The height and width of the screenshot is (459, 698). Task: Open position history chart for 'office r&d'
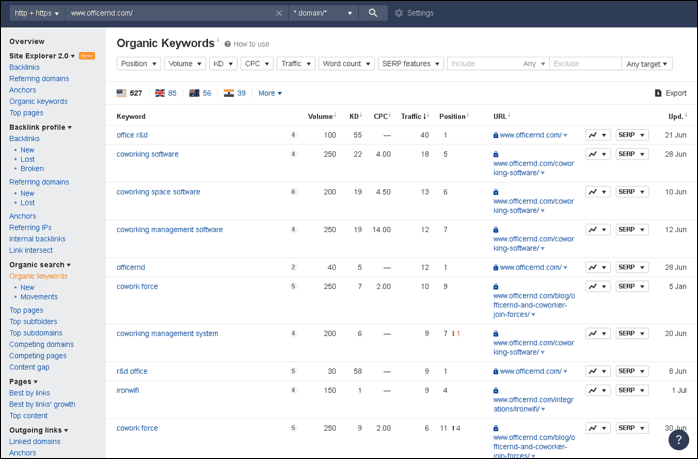coord(597,135)
